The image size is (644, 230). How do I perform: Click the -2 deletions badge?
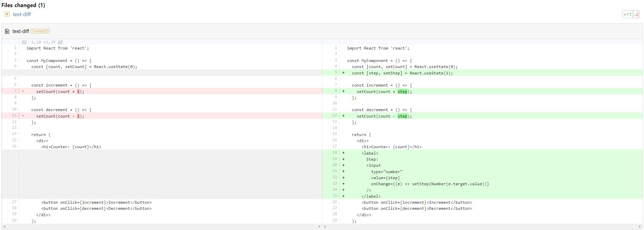click(x=636, y=14)
